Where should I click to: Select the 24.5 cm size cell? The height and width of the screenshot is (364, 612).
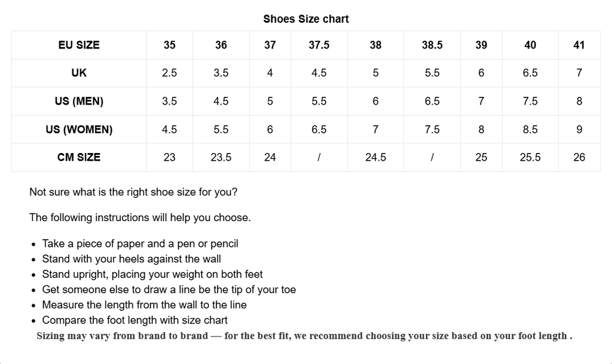(375, 157)
